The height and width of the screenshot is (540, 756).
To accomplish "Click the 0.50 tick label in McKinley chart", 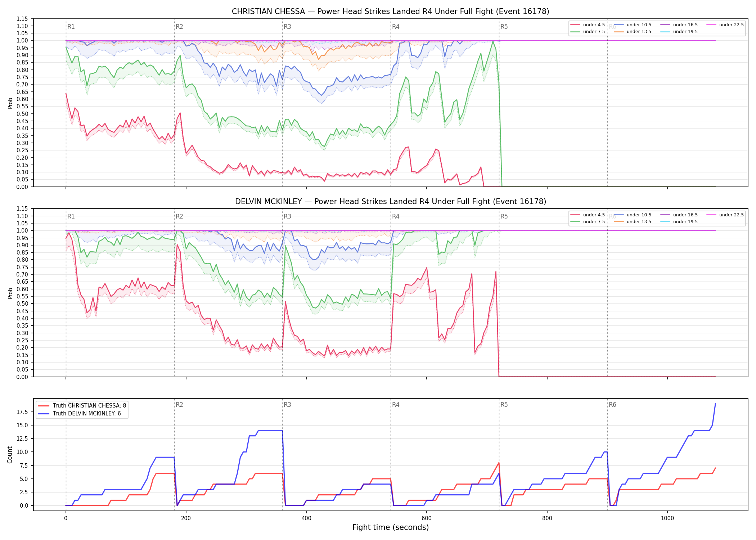I will coord(22,304).
